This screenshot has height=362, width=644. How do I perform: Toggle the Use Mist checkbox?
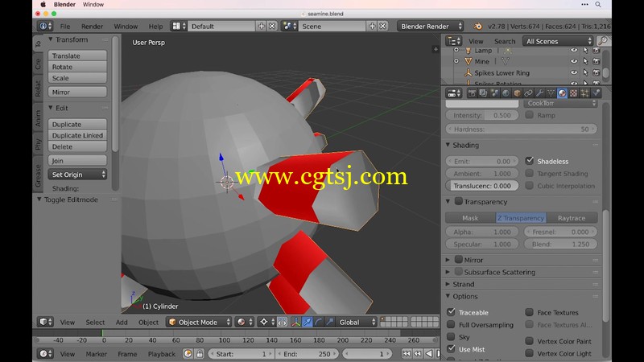[x=451, y=349]
